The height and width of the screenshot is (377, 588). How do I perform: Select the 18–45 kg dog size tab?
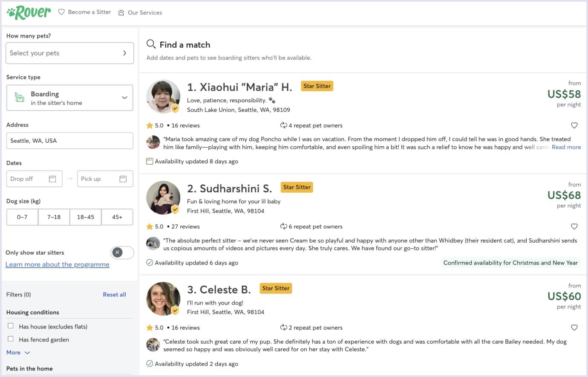[85, 217]
